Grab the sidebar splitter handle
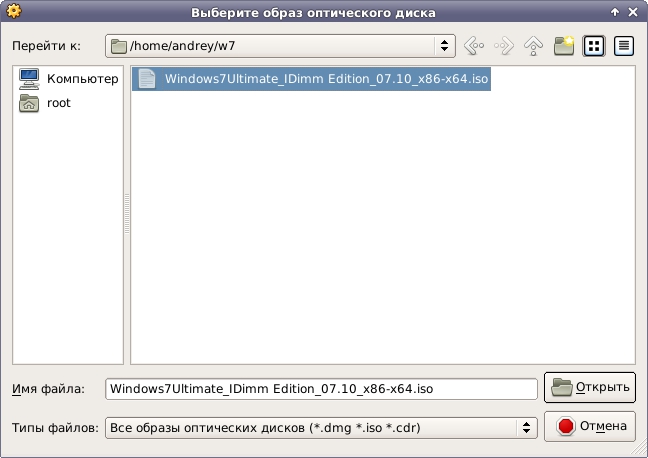Screen dimensions: 648x458 coord(127,214)
